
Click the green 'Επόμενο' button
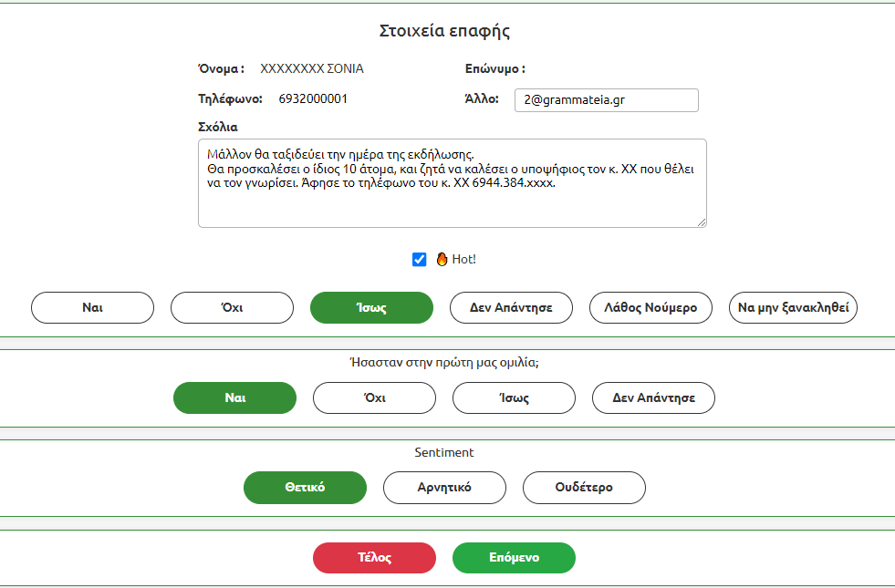[x=514, y=558]
